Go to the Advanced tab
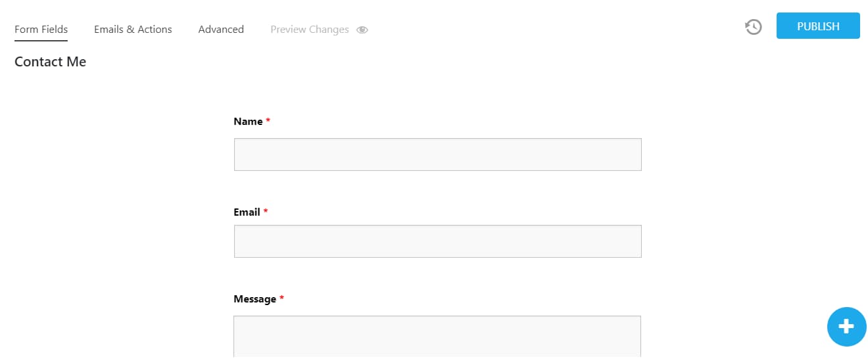 221,30
